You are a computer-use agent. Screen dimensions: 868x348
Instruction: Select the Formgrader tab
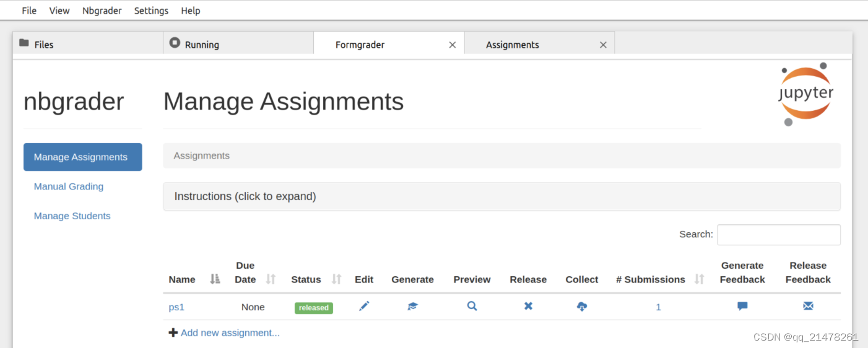pyautogui.click(x=389, y=44)
